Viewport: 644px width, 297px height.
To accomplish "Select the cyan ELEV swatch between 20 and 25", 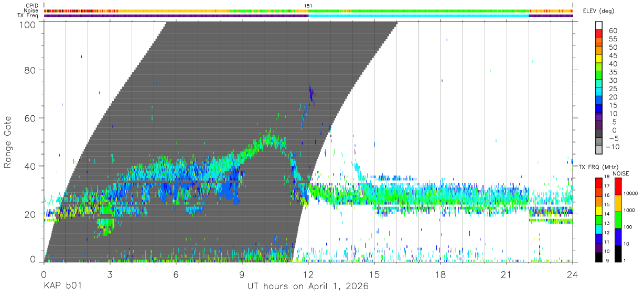I will tap(599, 92).
